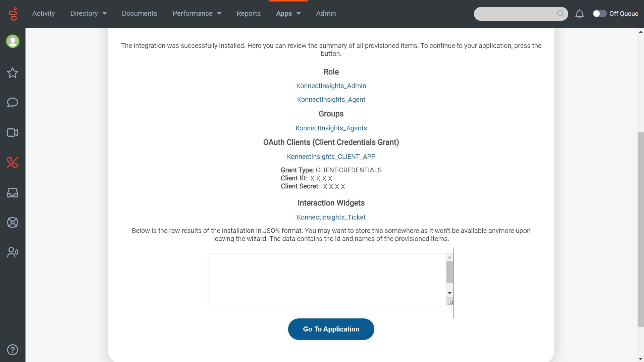The image size is (644, 362).
Task: Open the user profile avatar
Action: tap(13, 42)
